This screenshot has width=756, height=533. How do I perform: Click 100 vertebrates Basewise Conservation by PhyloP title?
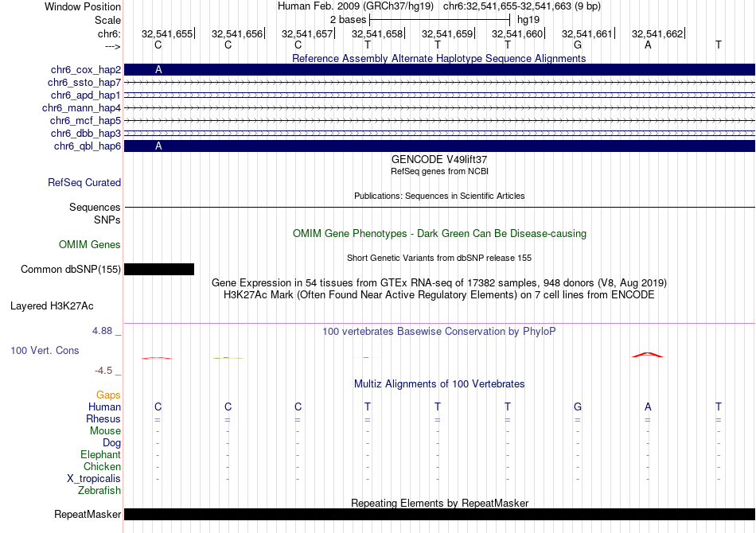pyautogui.click(x=439, y=332)
